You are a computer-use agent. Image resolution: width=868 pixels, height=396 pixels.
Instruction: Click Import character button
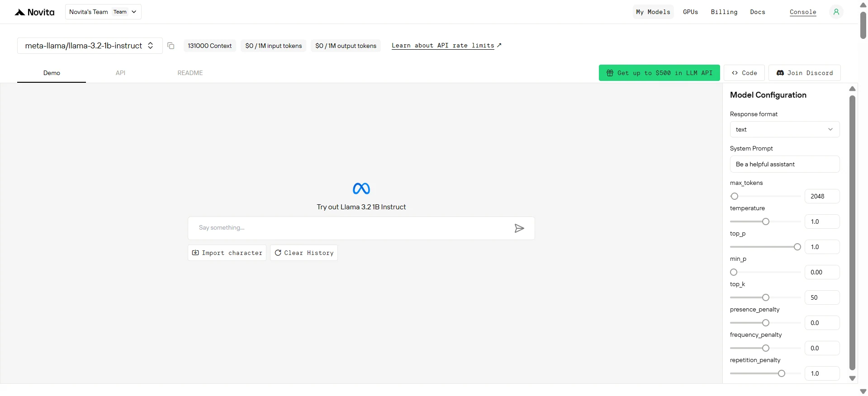227,253
